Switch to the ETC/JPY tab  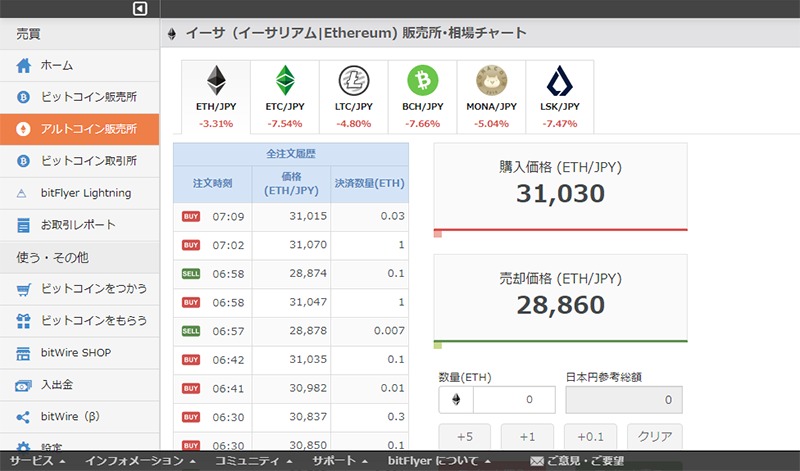coord(285,97)
